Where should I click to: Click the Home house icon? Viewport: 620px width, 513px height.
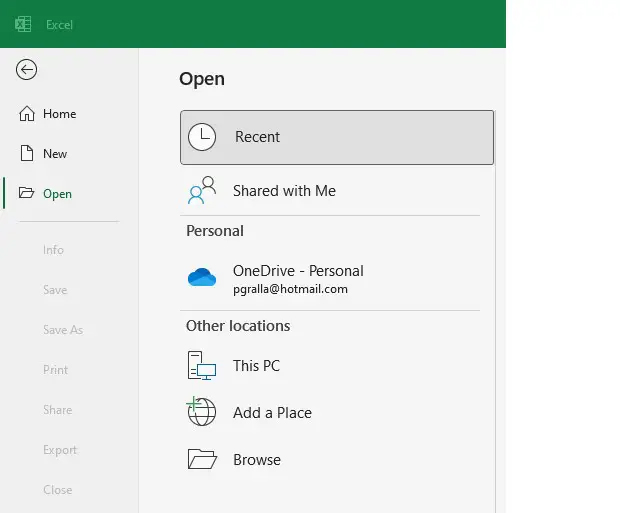pyautogui.click(x=27, y=114)
